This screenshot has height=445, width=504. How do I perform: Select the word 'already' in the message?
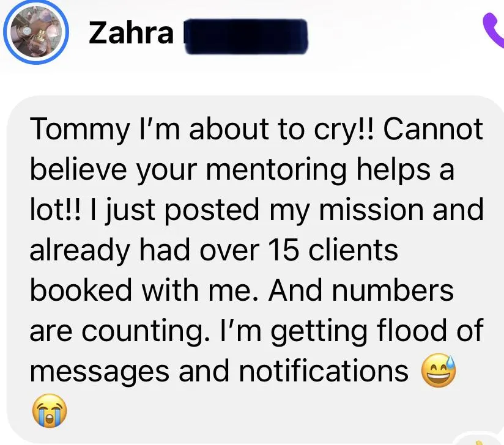[80, 251]
